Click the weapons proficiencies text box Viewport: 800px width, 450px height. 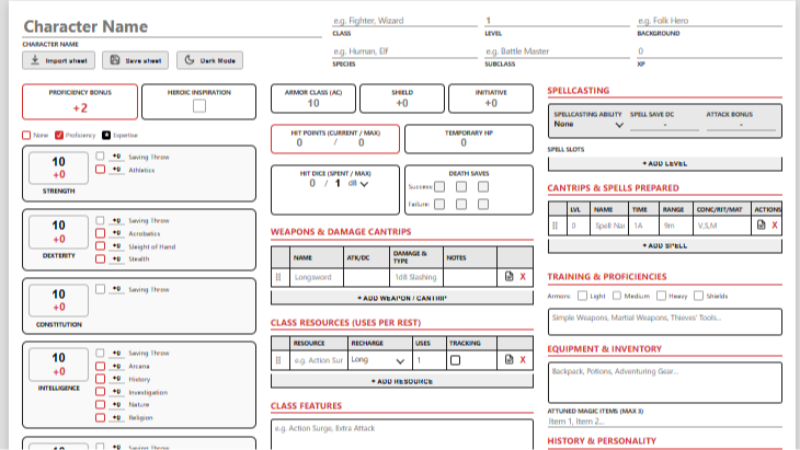tap(665, 321)
